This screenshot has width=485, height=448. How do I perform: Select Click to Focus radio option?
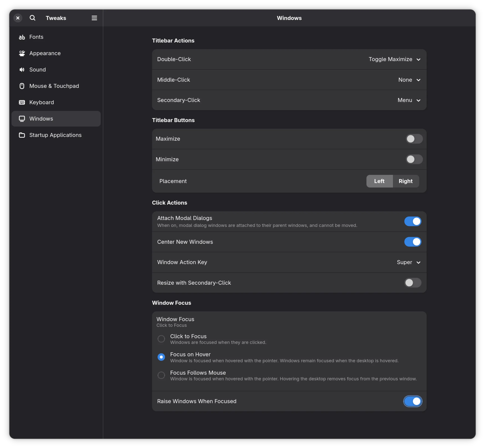coord(161,339)
